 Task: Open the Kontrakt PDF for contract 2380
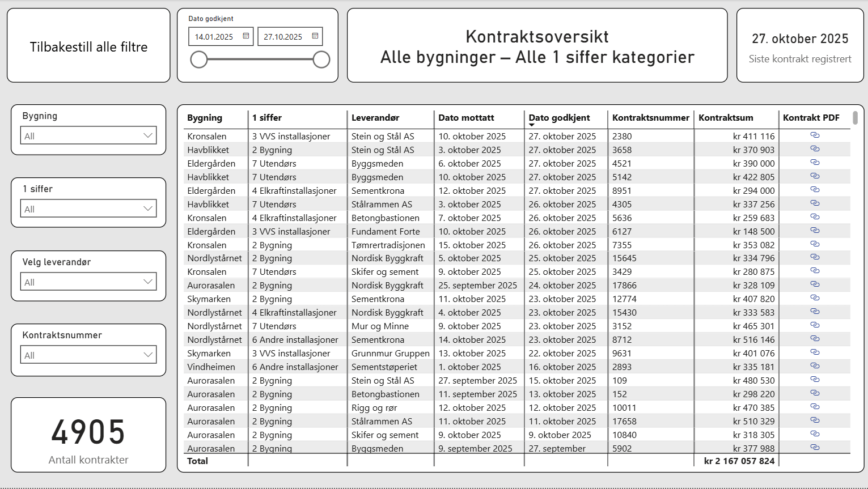(x=815, y=135)
